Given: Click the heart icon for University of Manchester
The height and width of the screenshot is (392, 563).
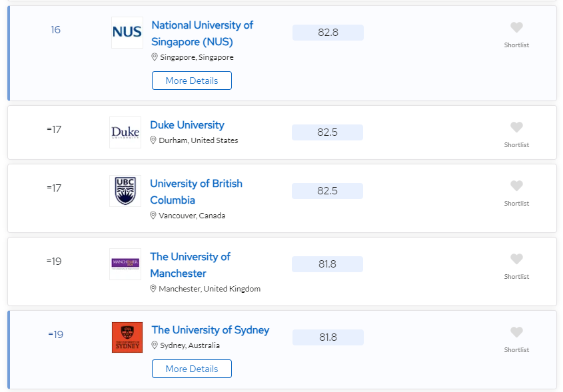Looking at the screenshot, I should pyautogui.click(x=516, y=259).
